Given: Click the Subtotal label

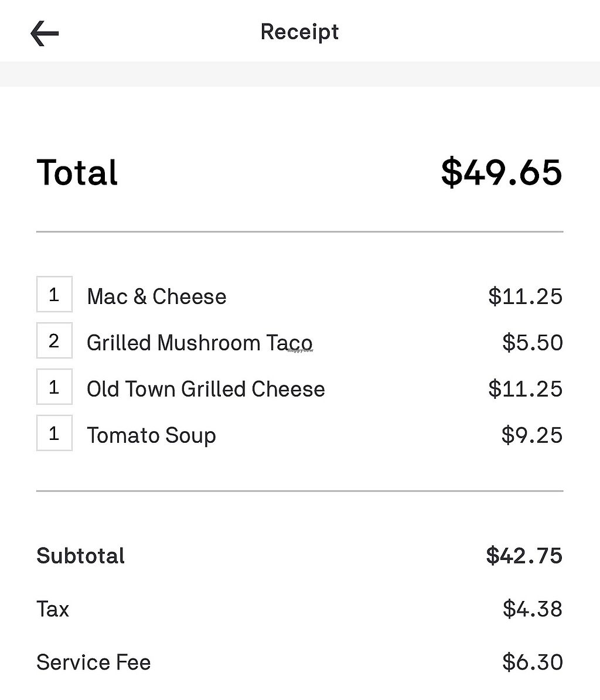Looking at the screenshot, I should [81, 556].
